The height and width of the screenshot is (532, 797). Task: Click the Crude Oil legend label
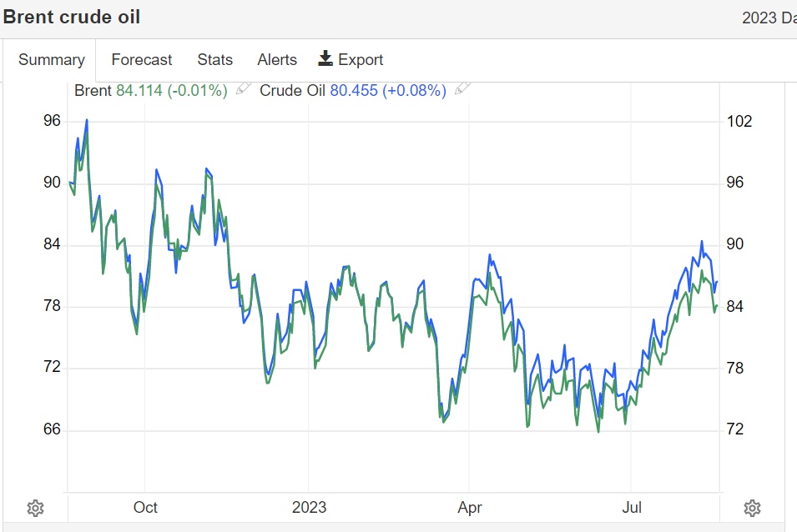[292, 90]
